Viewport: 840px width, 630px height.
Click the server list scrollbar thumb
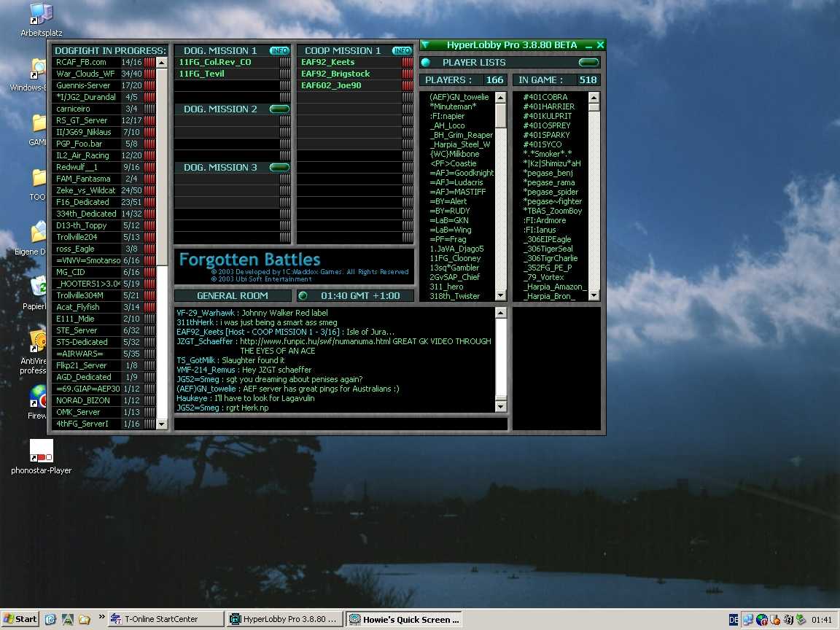161,166
